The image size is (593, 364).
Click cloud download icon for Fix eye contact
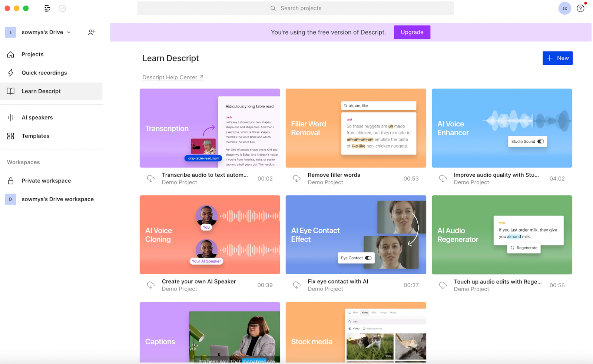[x=297, y=285]
